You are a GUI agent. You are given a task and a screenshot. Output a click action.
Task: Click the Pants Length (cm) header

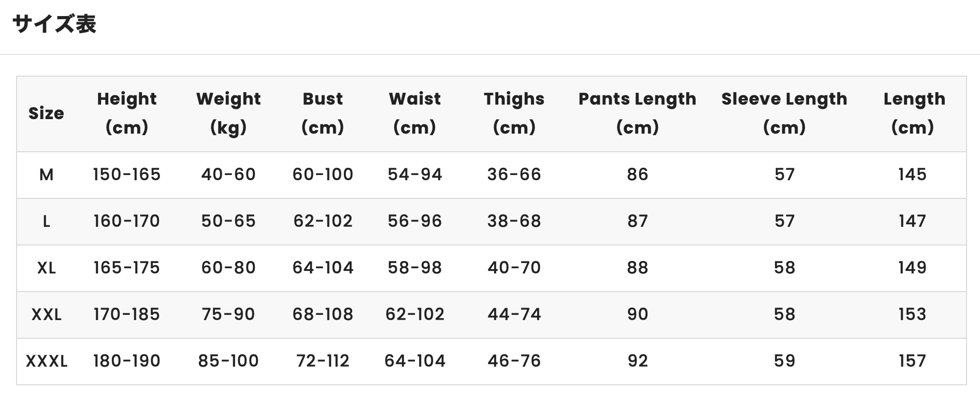tap(638, 113)
